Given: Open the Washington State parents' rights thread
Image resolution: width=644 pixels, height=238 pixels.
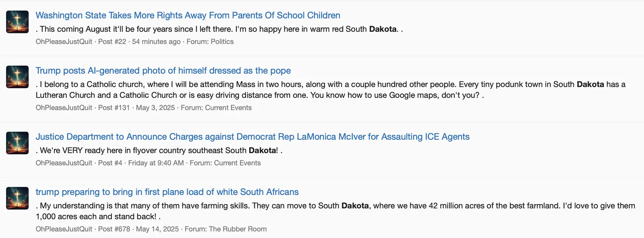Looking at the screenshot, I should pos(188,15).
